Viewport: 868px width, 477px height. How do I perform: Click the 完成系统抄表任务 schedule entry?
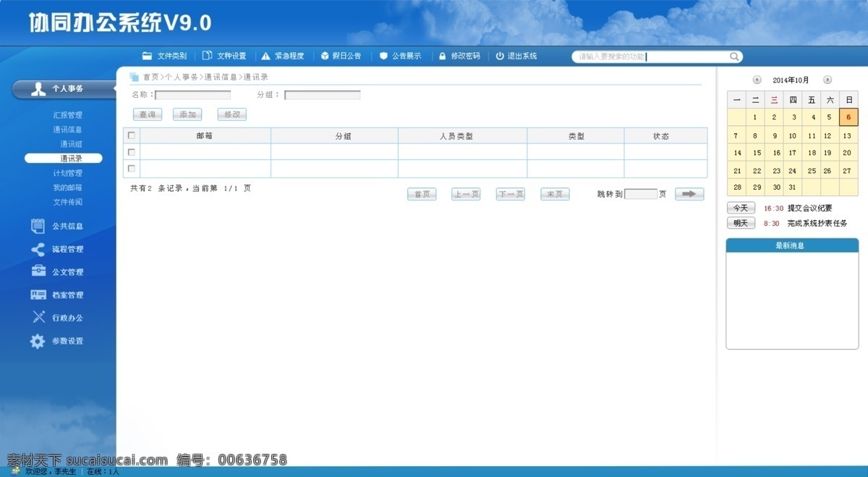(x=817, y=224)
